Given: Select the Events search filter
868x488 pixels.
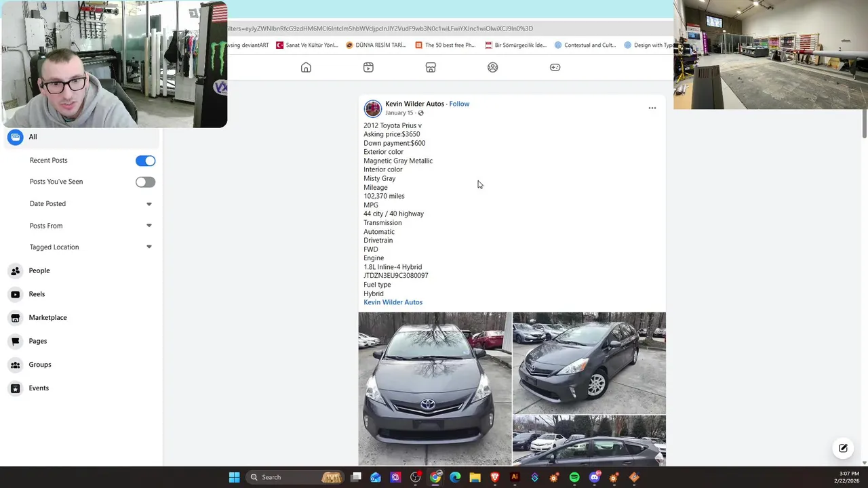Looking at the screenshot, I should (81, 388).
